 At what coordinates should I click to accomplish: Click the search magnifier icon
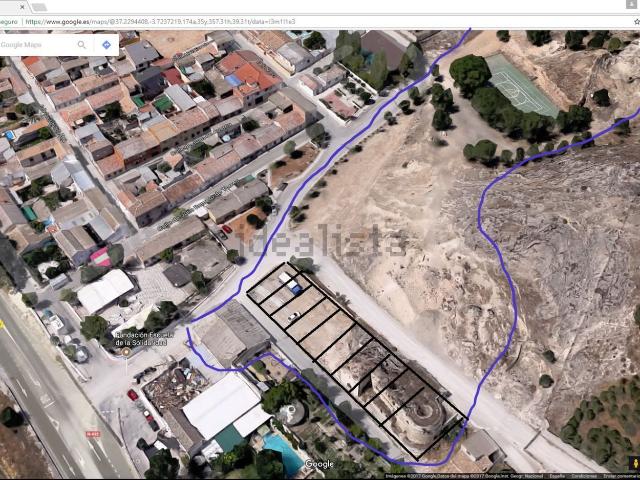82,45
